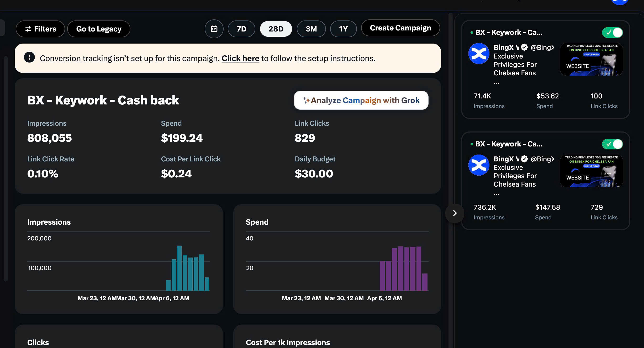644x348 pixels.
Task: Select the 7D time range
Action: (241, 29)
